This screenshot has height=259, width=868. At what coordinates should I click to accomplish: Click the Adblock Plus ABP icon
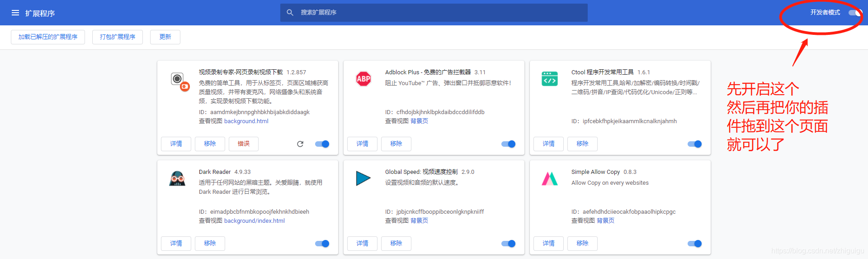[x=363, y=79]
